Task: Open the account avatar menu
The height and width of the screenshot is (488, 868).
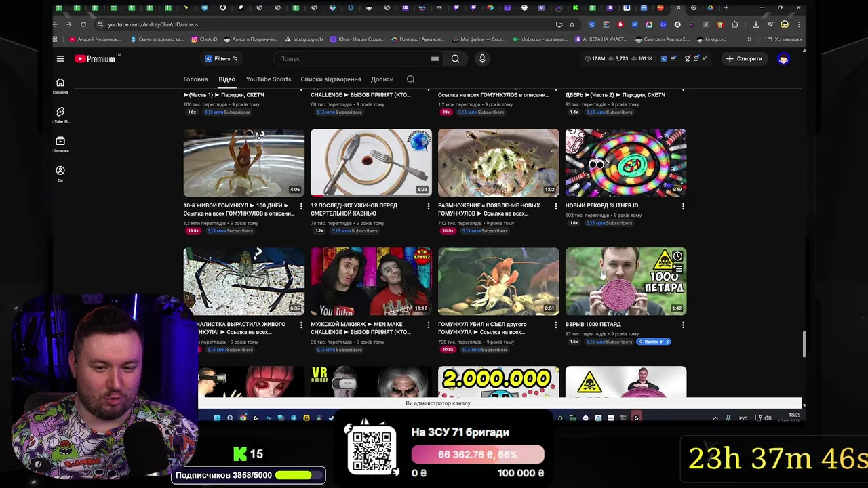Action: (x=783, y=59)
